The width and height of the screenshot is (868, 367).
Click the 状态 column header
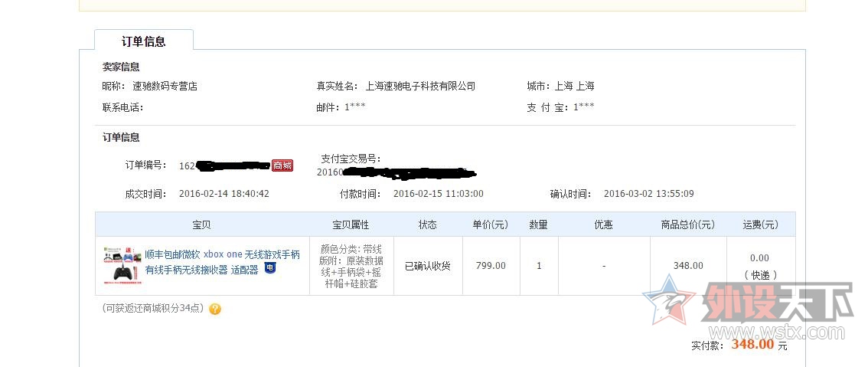pyautogui.click(x=428, y=224)
